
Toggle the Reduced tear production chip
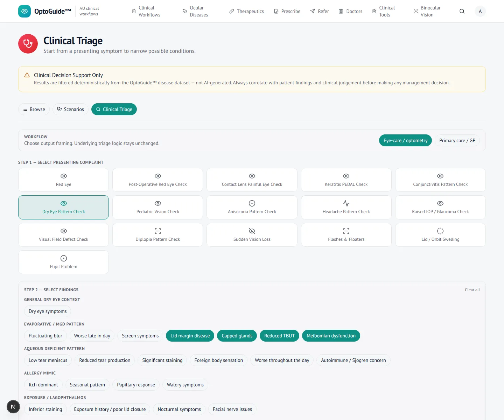coord(105,360)
